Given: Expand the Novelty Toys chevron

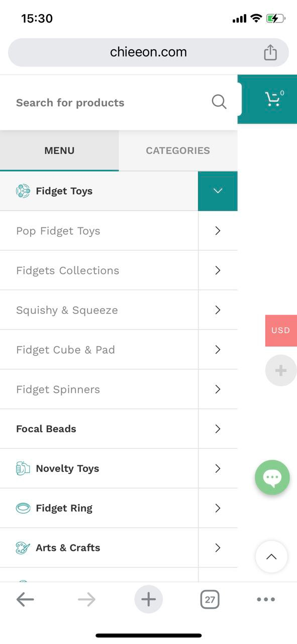Looking at the screenshot, I should click(x=218, y=468).
